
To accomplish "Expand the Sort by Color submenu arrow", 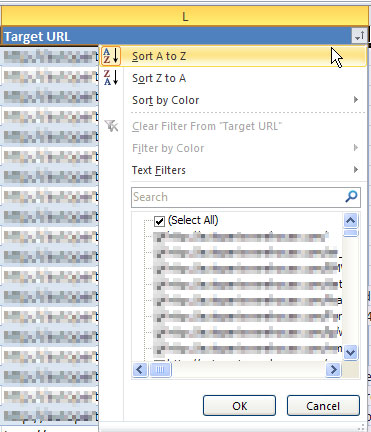I will tap(356, 100).
